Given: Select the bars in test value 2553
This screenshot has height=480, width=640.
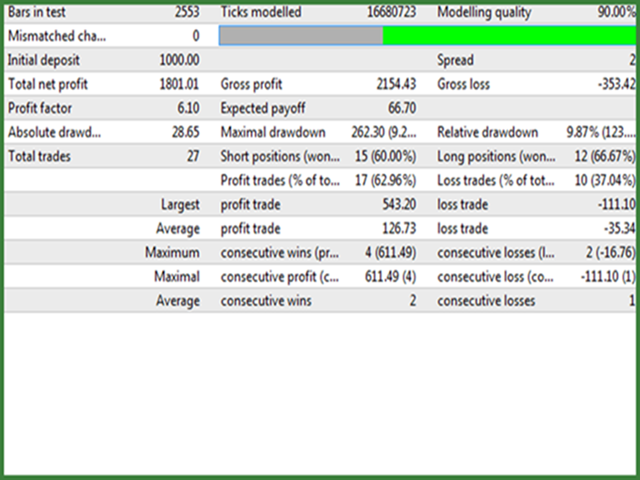Looking at the screenshot, I should pos(187,12).
